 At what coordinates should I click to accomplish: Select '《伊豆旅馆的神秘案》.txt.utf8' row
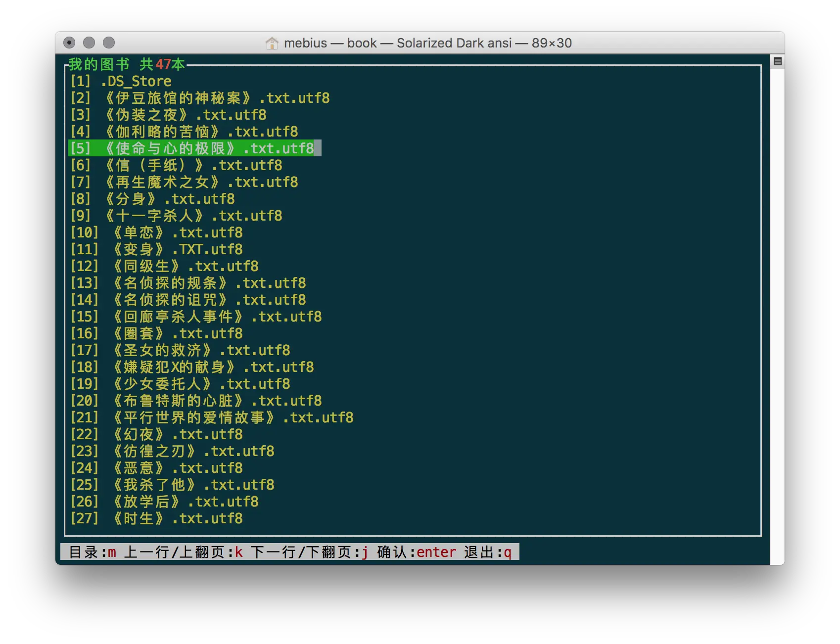pyautogui.click(x=200, y=98)
